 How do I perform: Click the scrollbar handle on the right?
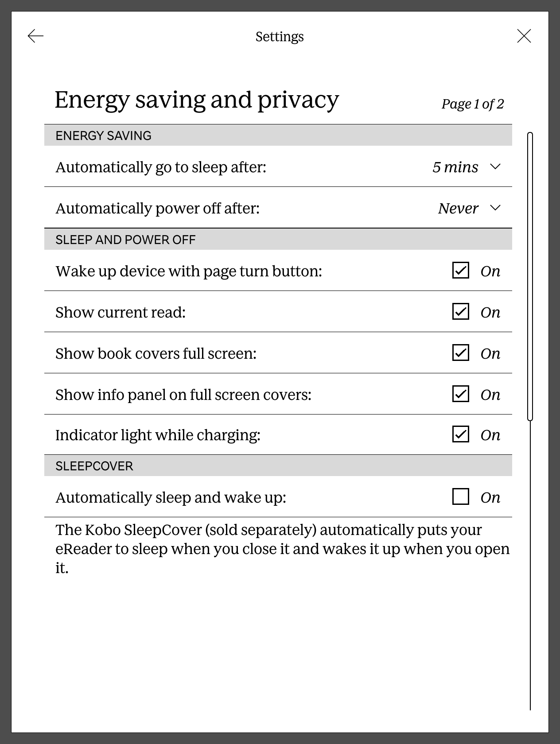click(x=530, y=275)
